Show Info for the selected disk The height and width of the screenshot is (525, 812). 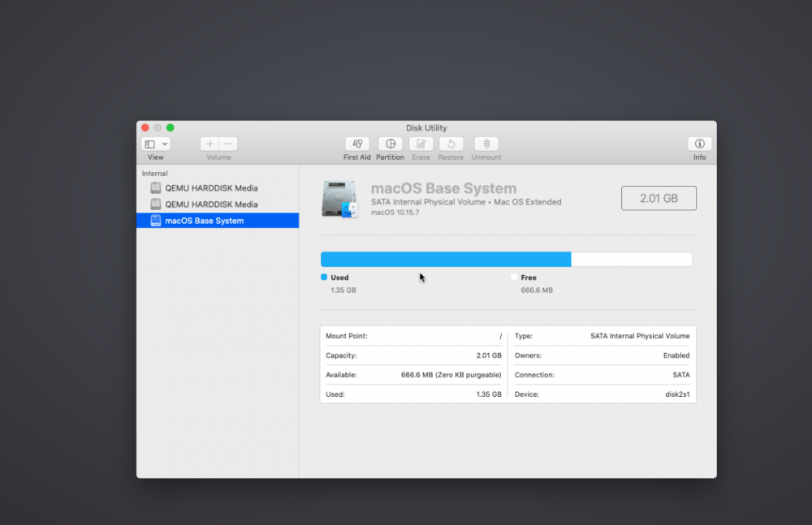699,144
